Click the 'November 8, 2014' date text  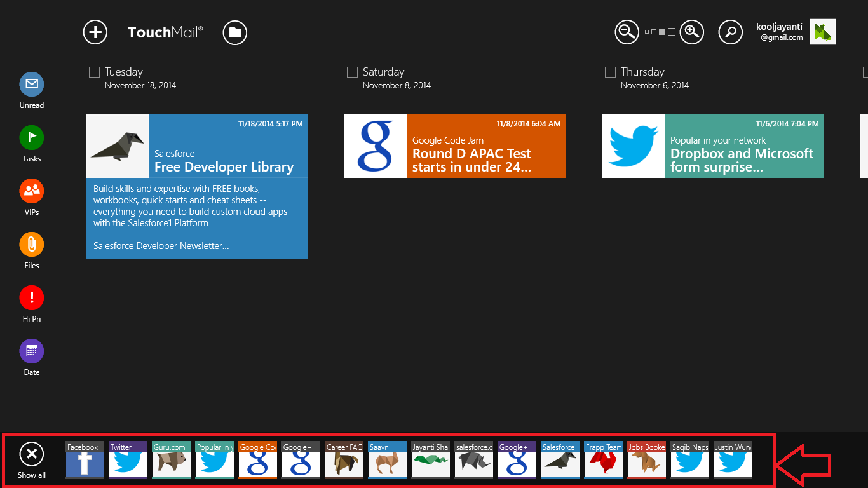point(397,85)
